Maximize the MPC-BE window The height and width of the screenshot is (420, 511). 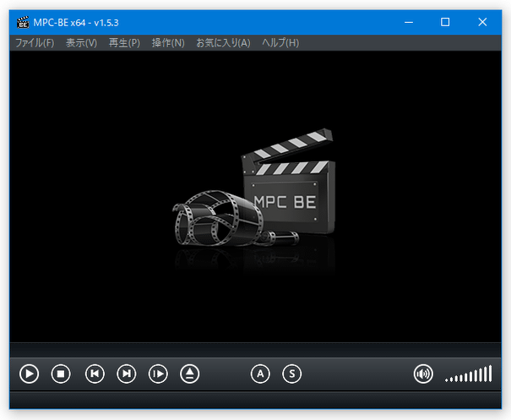(x=445, y=22)
